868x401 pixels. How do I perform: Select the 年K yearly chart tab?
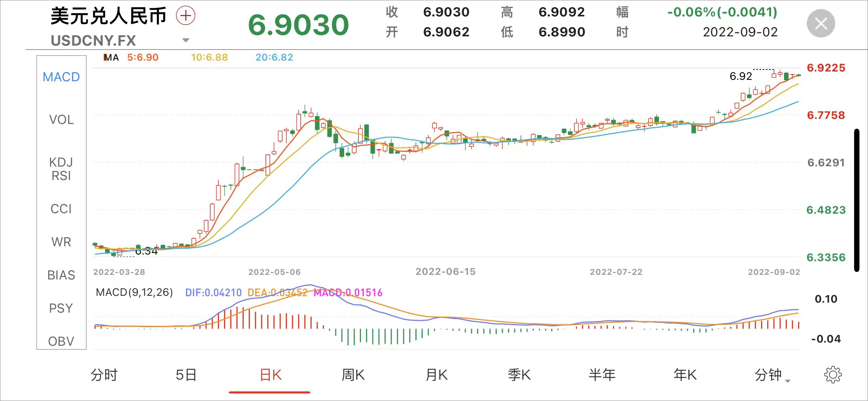coord(685,375)
